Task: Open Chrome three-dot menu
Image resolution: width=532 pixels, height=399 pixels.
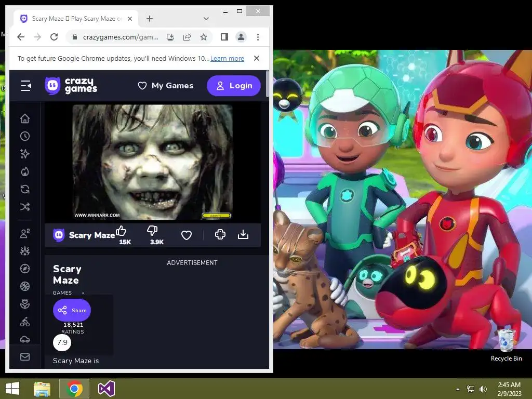Action: [258, 37]
